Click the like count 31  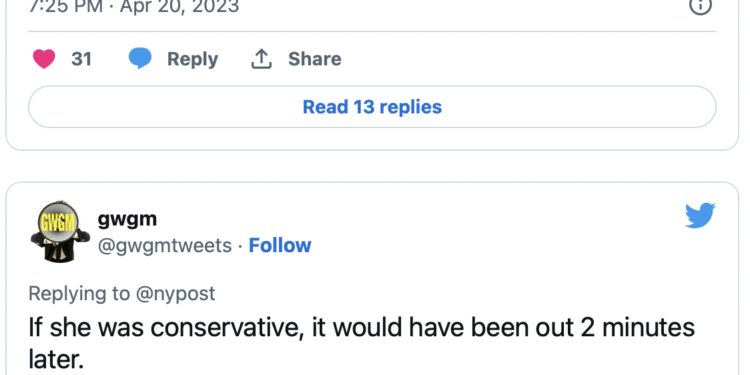coord(81,59)
